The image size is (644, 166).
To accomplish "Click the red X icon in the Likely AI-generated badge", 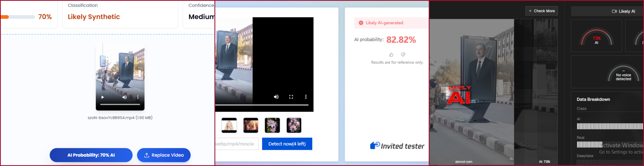I will point(361,23).
